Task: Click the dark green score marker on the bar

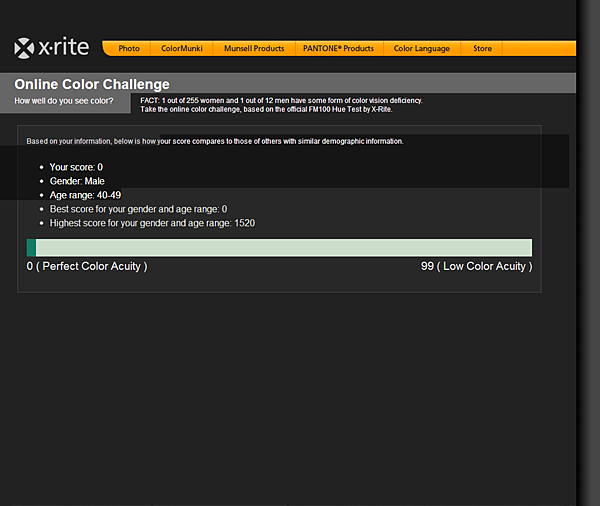Action: [x=31, y=248]
